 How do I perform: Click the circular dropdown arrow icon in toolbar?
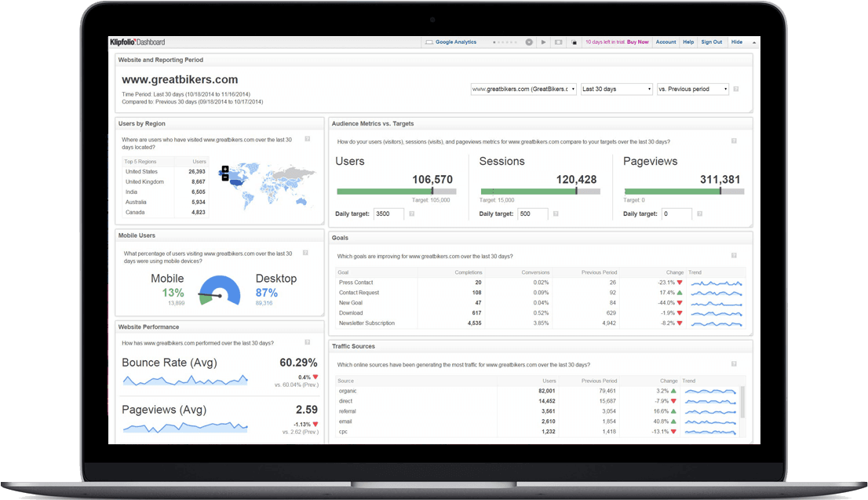pos(529,42)
